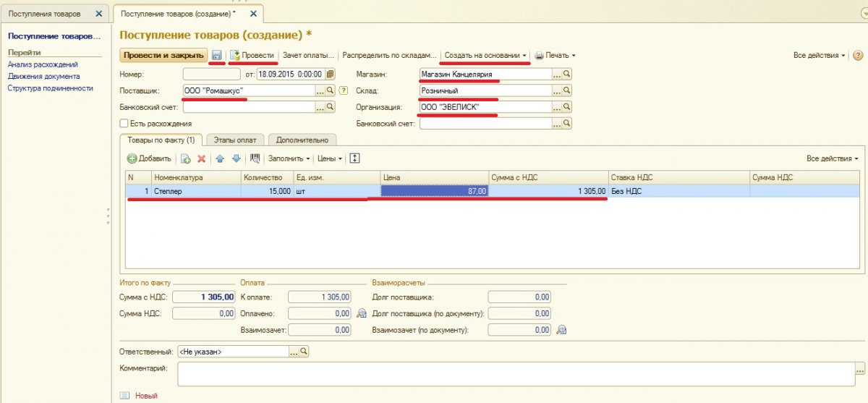The width and height of the screenshot is (868, 403).
Task: Move row up with blue up arrow
Action: pos(220,158)
